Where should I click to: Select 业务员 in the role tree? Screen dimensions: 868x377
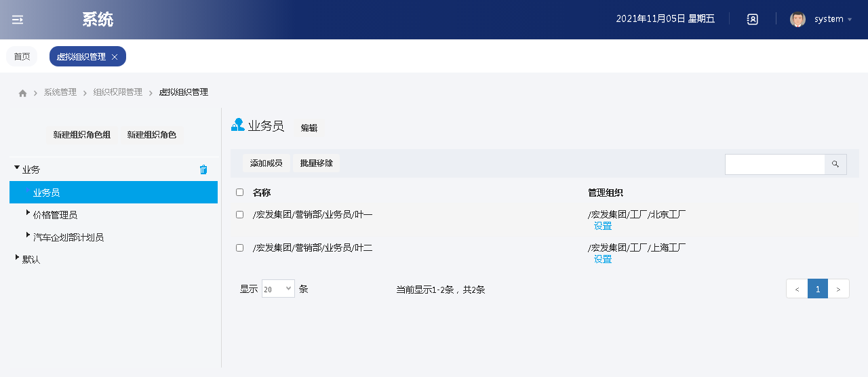tap(46, 193)
